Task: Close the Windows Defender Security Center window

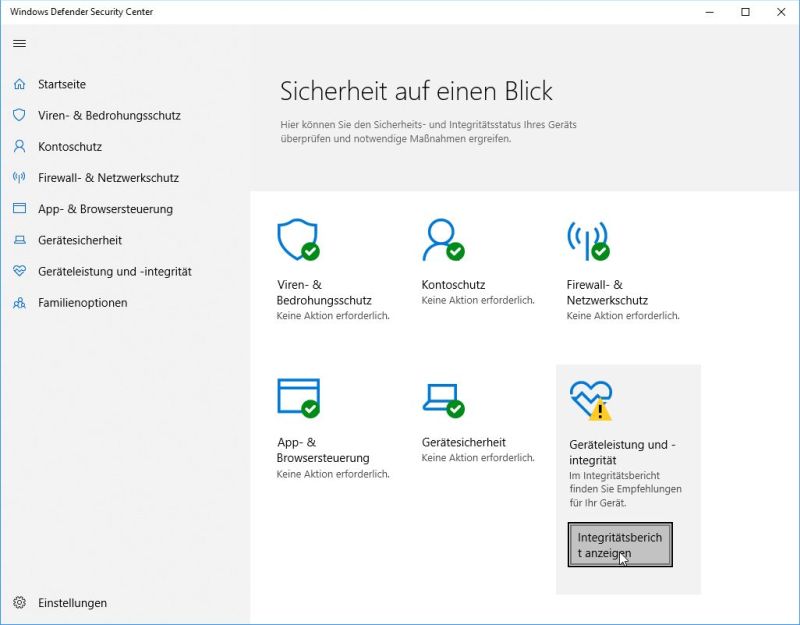Action: (x=781, y=12)
